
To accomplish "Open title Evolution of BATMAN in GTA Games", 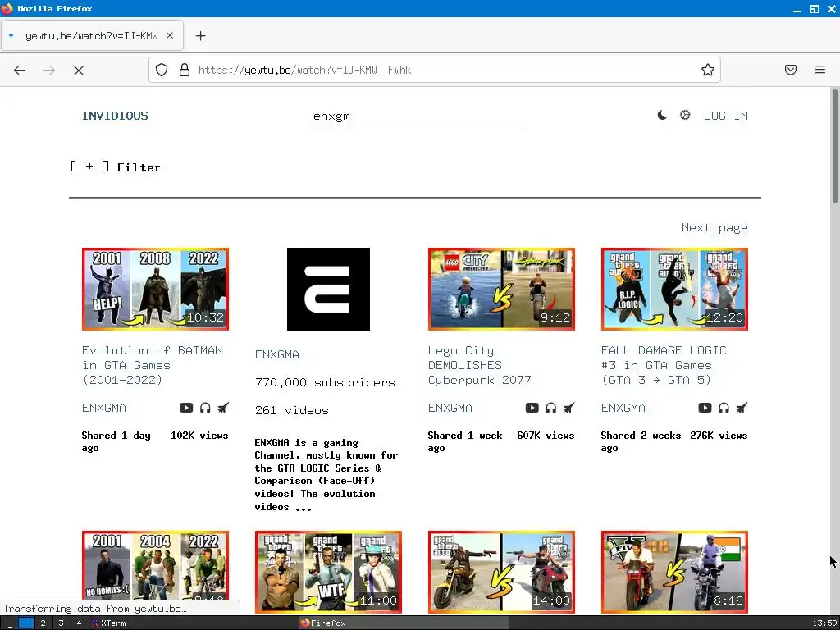I will point(152,365).
